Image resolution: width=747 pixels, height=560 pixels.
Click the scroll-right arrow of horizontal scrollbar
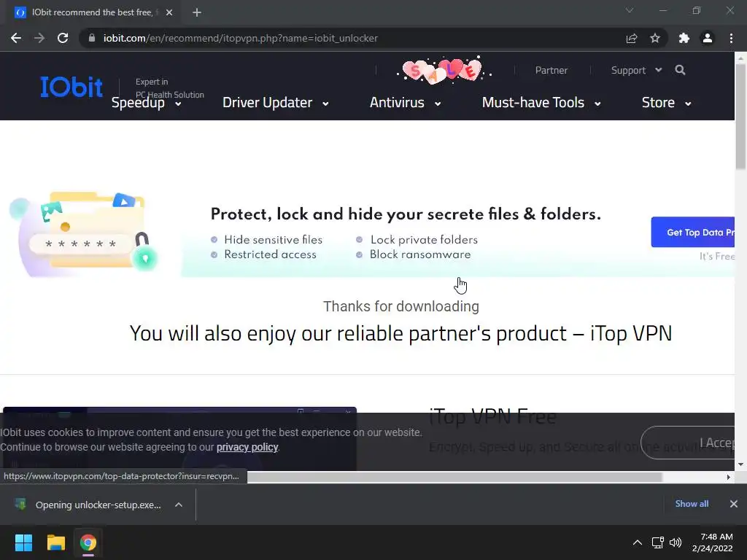[729, 477]
